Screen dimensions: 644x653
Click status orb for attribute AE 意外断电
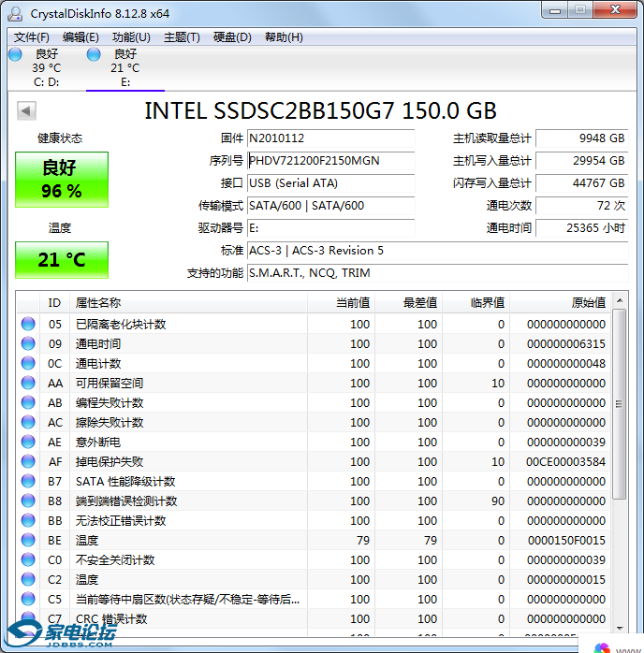coord(28,442)
